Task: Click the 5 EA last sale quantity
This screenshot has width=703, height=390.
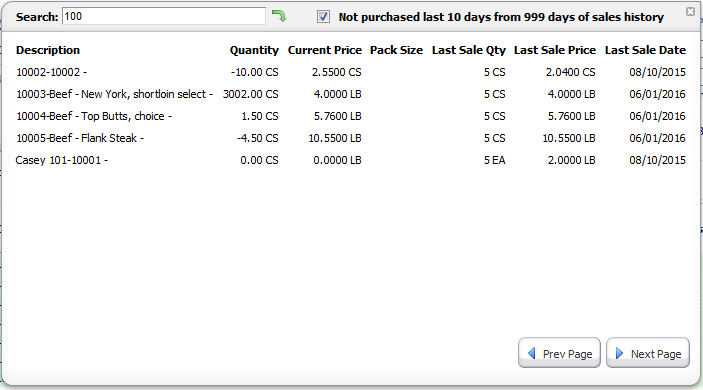Action: [x=495, y=160]
